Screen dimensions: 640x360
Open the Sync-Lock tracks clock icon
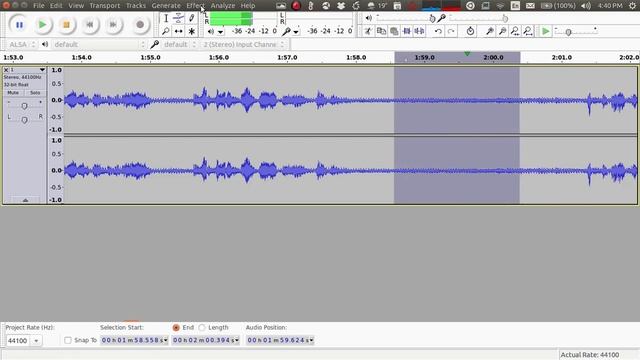[x=470, y=31]
